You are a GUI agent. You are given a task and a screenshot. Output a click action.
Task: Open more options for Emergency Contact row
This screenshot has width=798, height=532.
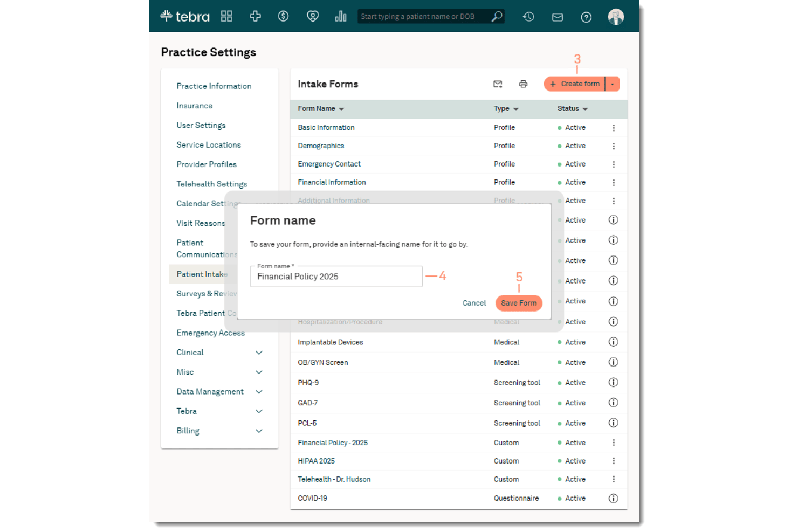614,164
